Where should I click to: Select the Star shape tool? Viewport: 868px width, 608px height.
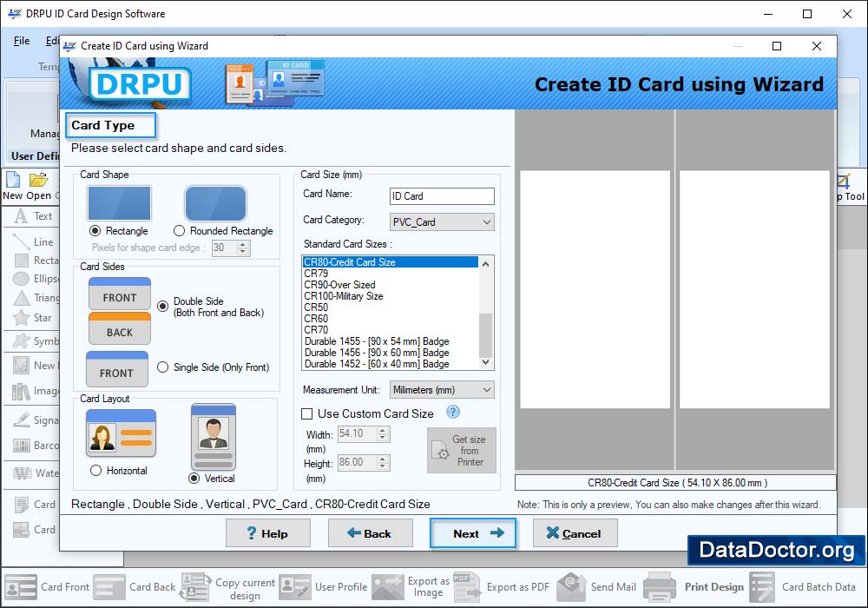coord(33,318)
